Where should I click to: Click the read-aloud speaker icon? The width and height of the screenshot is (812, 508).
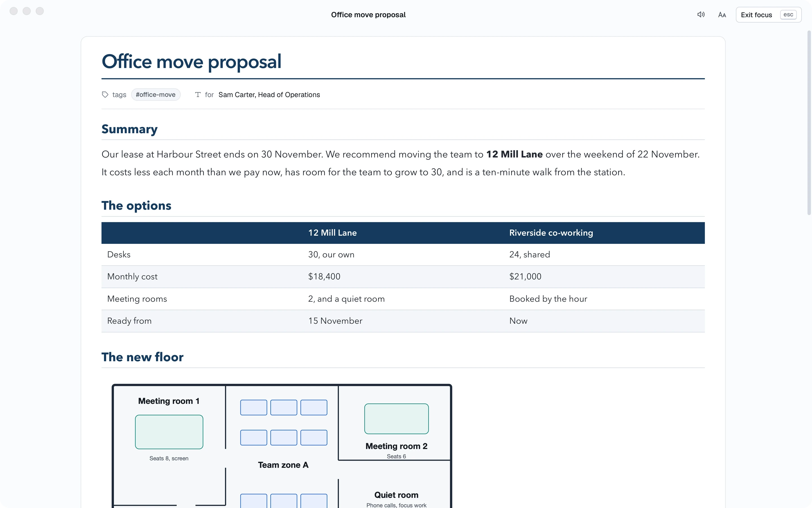pos(701,15)
